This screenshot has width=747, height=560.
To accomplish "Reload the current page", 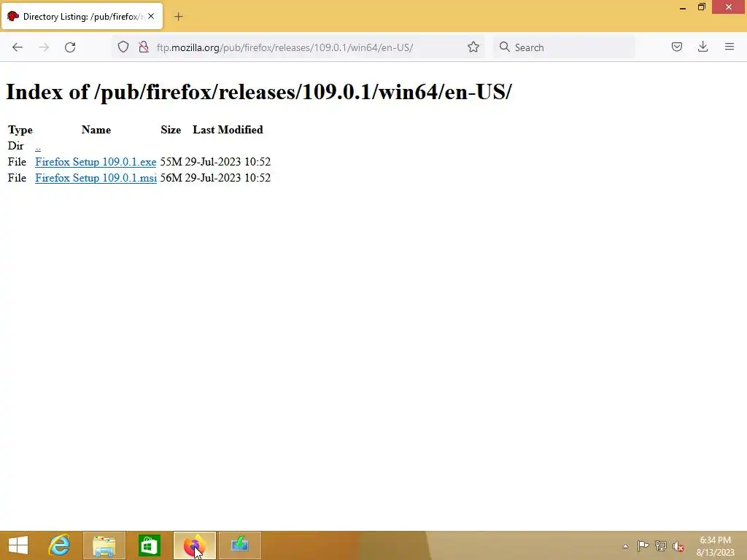I will point(70,47).
